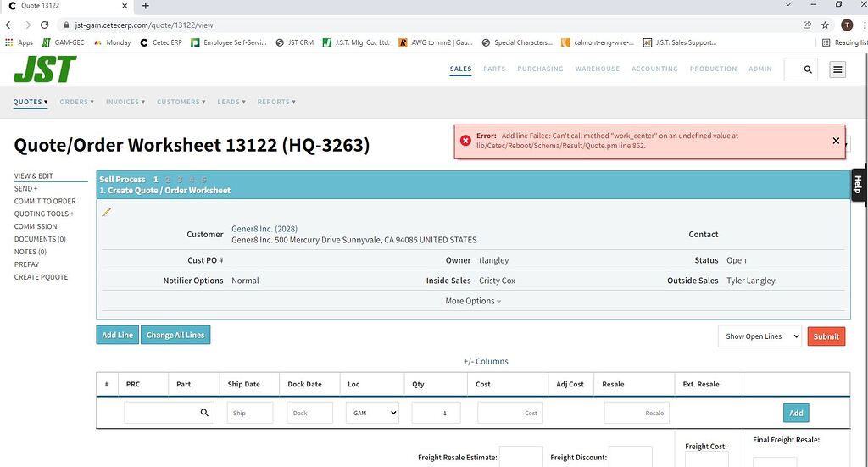Image resolution: width=868 pixels, height=467 pixels.
Task: Dismiss the error message with its X icon
Action: (x=836, y=141)
